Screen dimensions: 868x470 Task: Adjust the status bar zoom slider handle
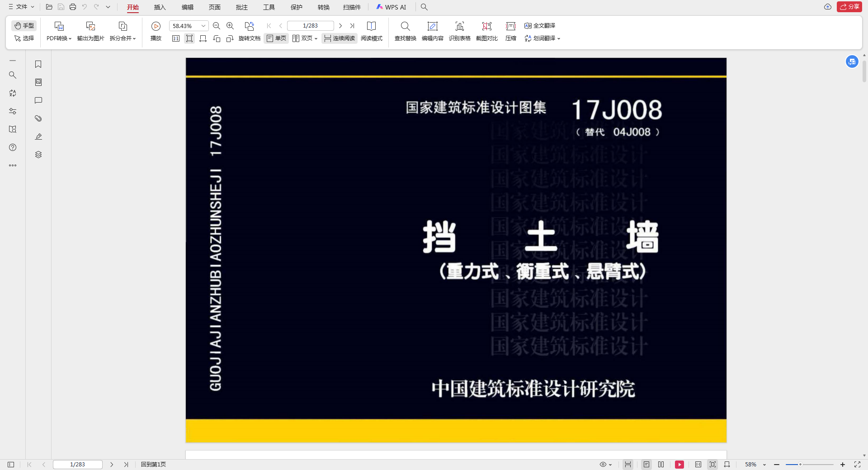(800, 464)
